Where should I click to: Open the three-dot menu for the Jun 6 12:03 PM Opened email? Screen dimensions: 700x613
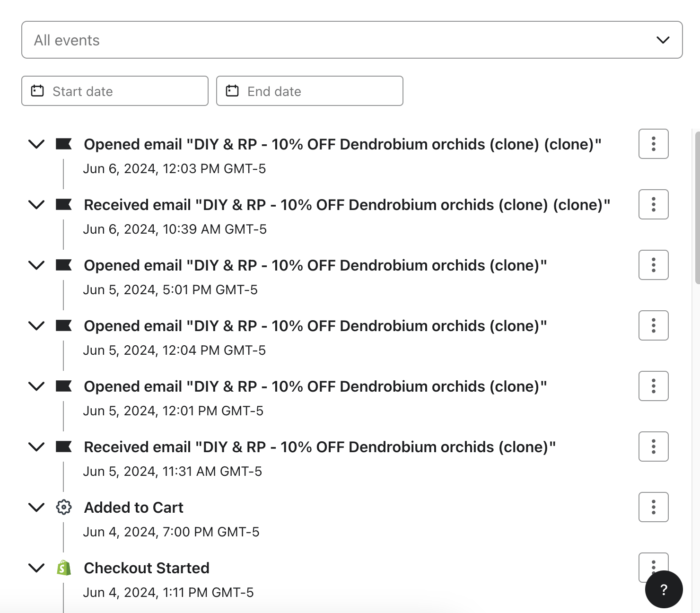(x=653, y=144)
